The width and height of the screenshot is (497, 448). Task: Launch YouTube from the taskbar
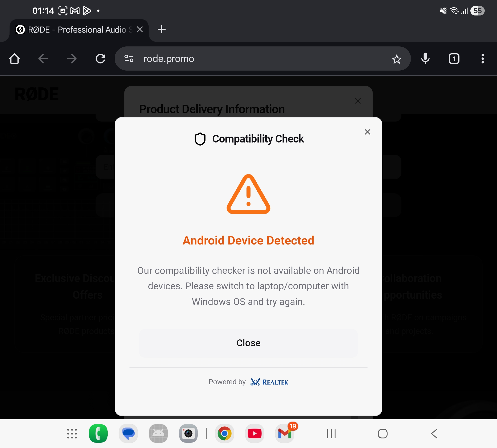click(x=254, y=433)
